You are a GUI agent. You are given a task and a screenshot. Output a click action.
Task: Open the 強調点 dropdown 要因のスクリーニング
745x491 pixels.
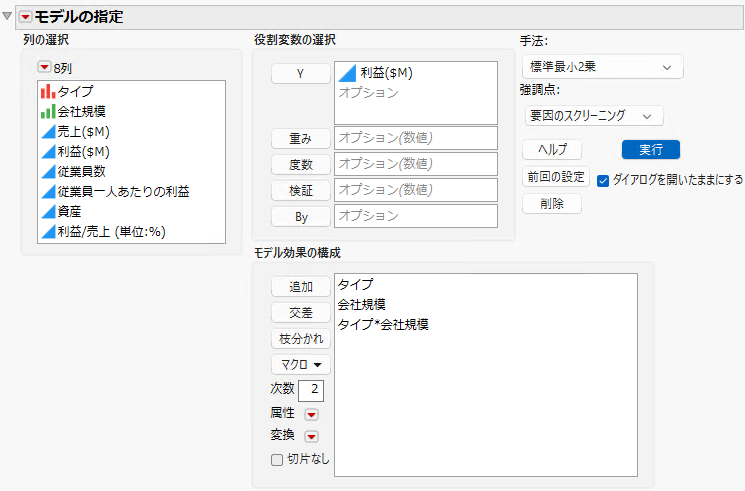click(x=593, y=116)
